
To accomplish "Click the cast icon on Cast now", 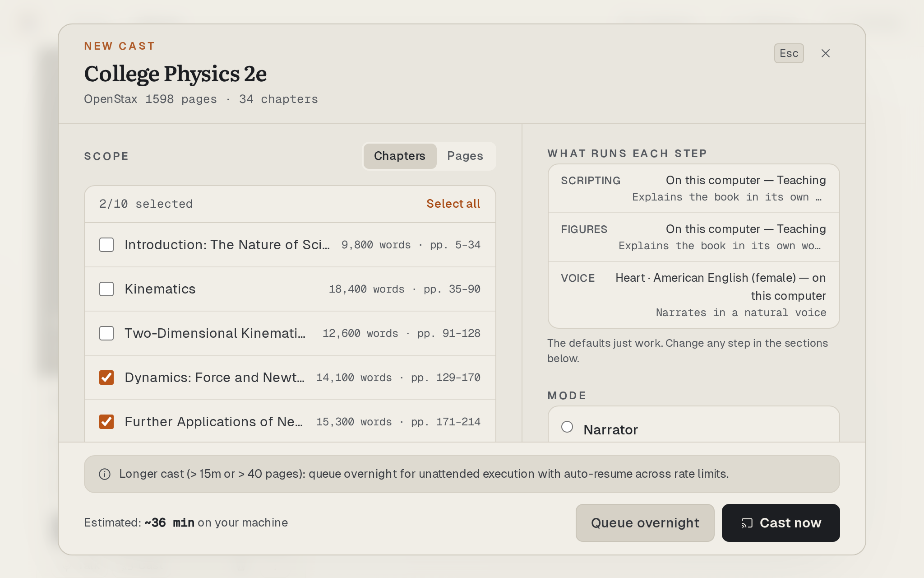I will [x=747, y=523].
